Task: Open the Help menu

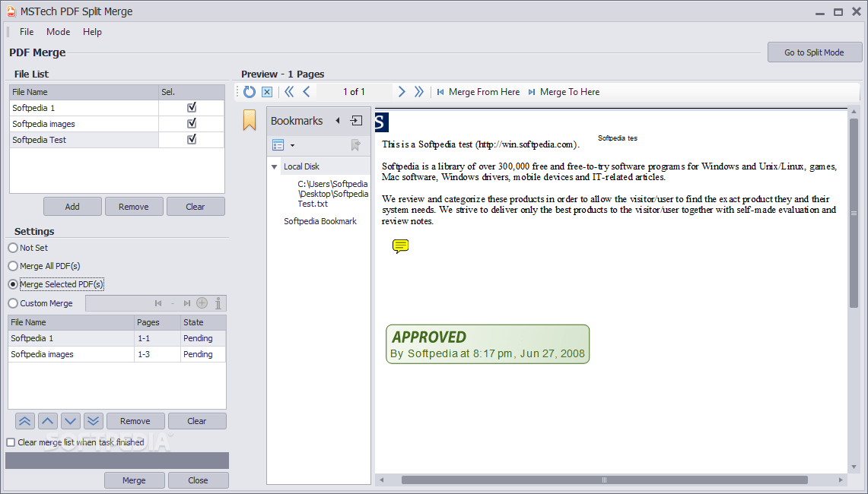Action: (x=93, y=31)
